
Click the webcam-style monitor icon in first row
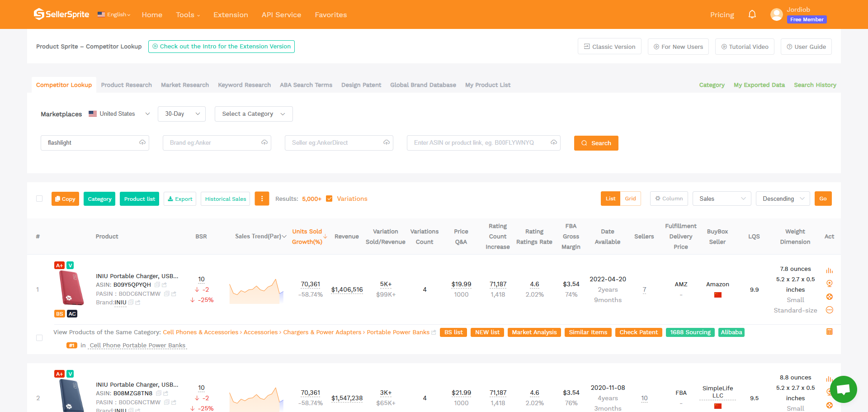coord(830,284)
